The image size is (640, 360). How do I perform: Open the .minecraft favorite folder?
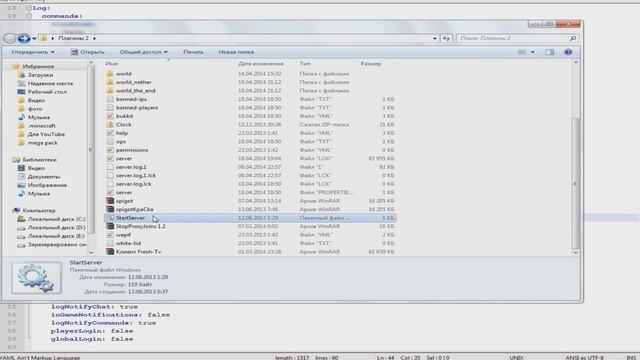(42, 126)
